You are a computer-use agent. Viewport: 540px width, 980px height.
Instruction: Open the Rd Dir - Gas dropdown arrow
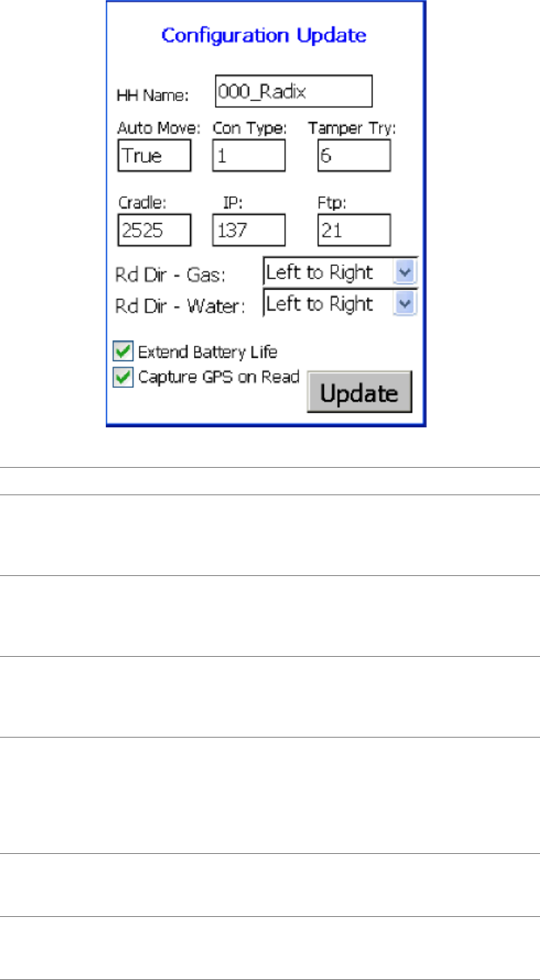[x=406, y=272]
